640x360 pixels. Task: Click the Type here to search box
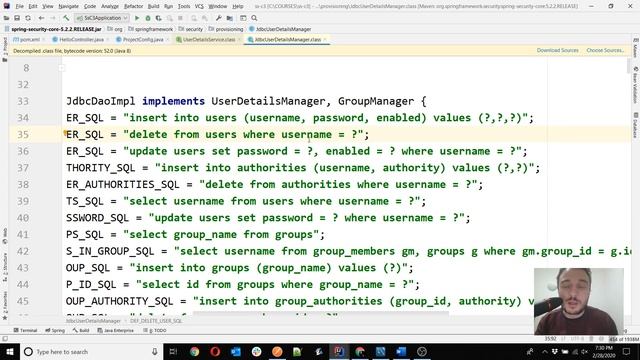click(x=91, y=351)
